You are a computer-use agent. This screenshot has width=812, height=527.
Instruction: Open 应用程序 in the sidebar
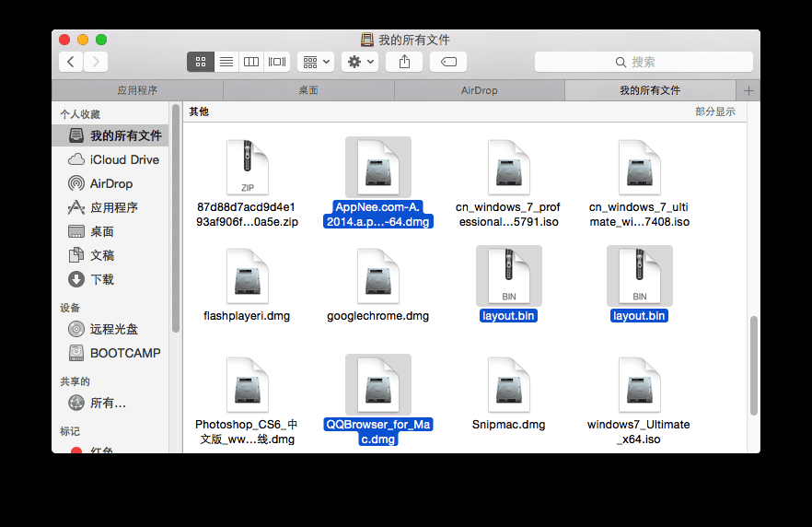click(x=110, y=207)
